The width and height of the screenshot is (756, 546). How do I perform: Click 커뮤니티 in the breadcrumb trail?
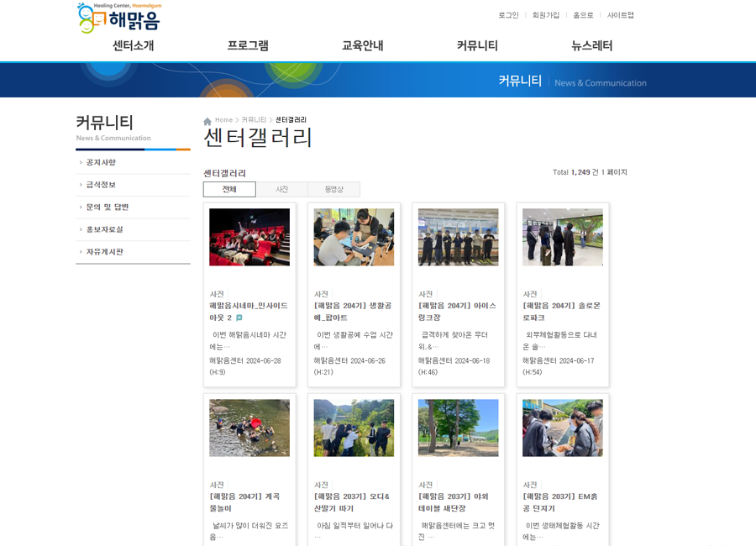(x=254, y=120)
